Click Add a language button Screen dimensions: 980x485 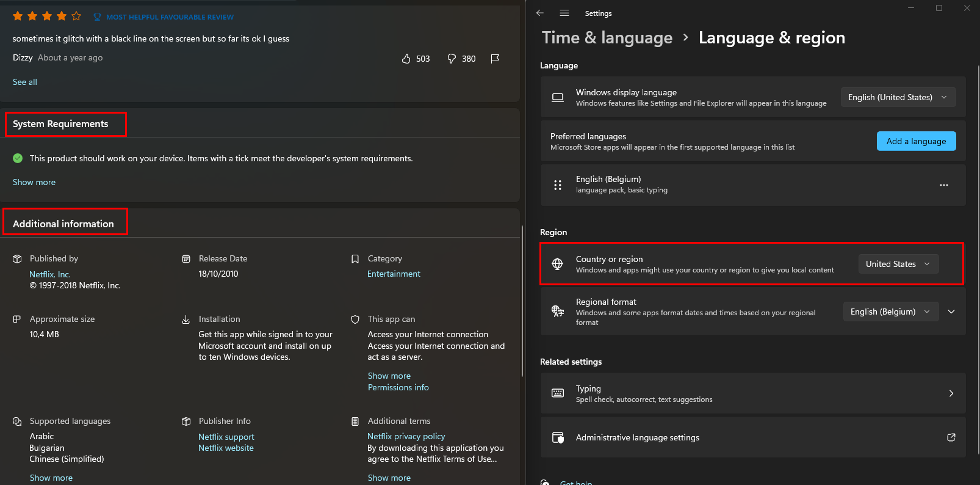pyautogui.click(x=917, y=141)
